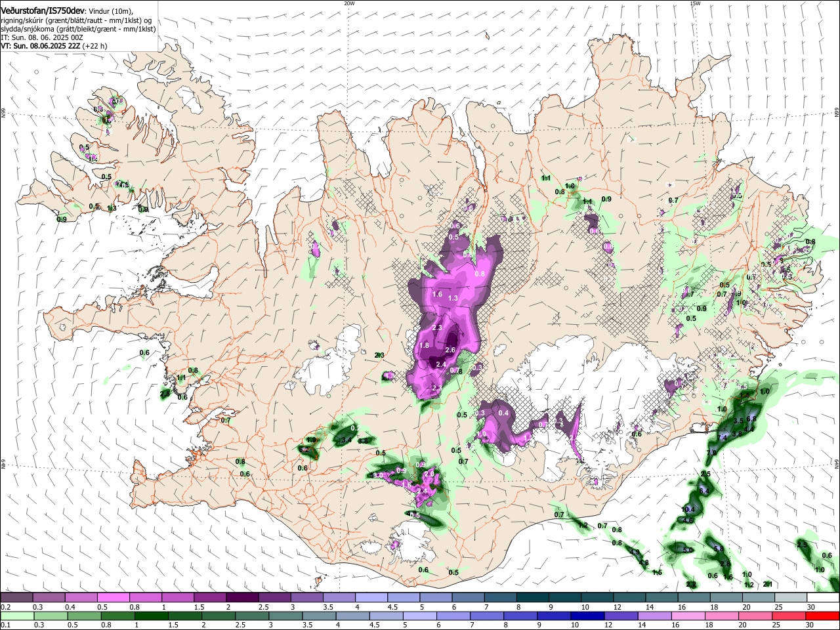Click the darkest green 1–1.5 rain legend swatch
This screenshot has width=840, height=630.
pyautogui.click(x=151, y=616)
